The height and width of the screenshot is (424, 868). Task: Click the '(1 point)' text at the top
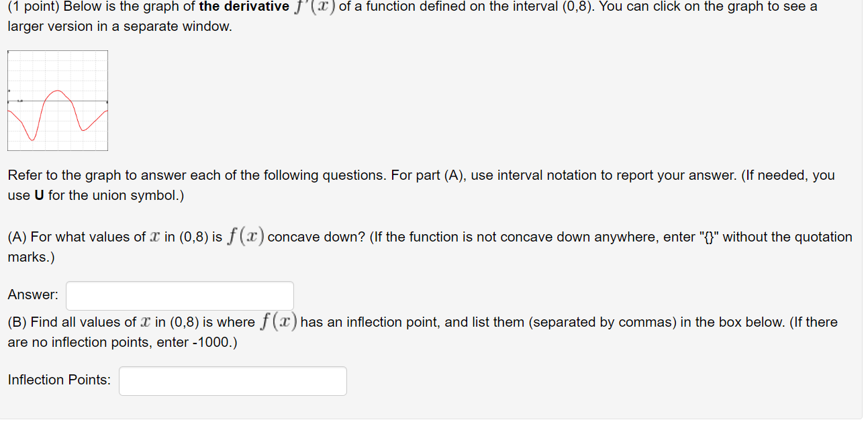tap(33, 7)
